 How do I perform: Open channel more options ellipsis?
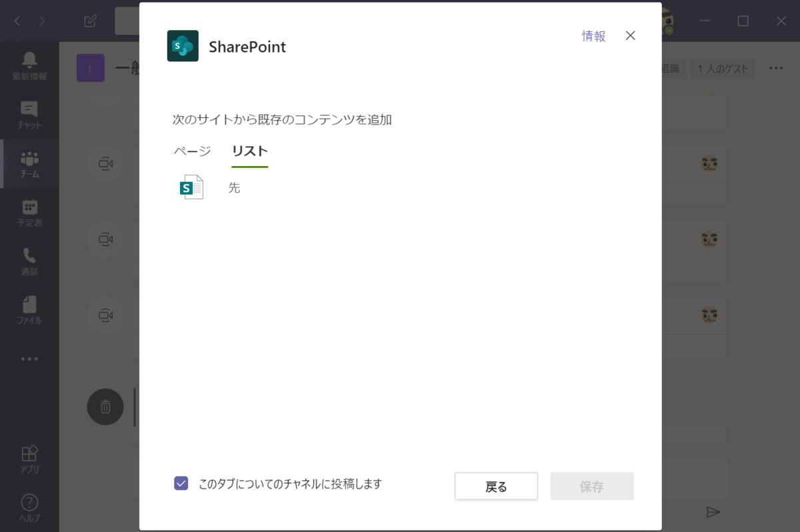(776, 68)
